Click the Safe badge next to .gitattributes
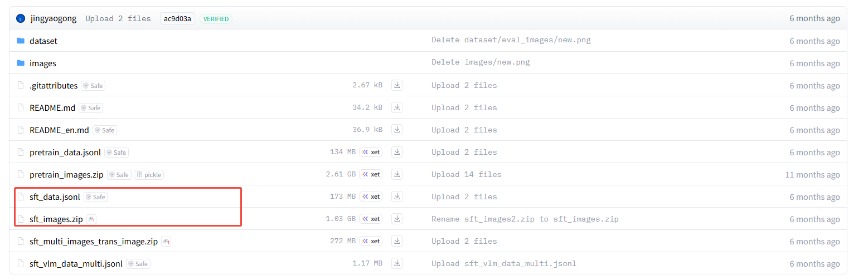The width and height of the screenshot is (868, 280). 93,86
